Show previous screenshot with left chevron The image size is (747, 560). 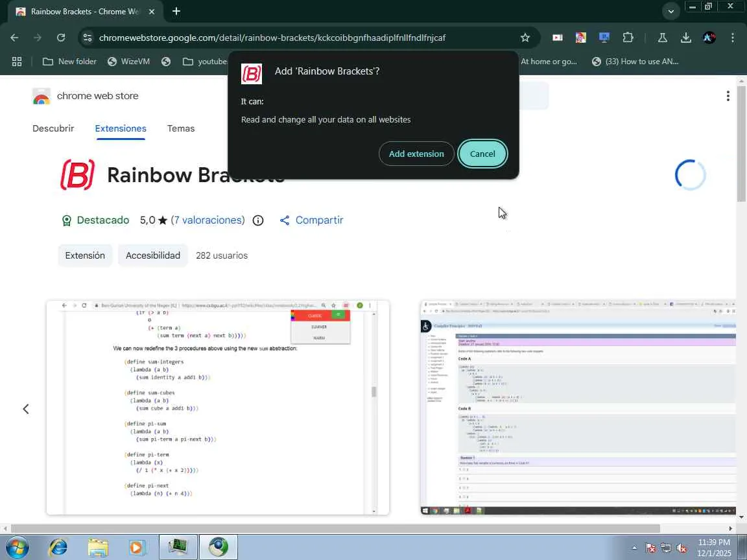26,409
